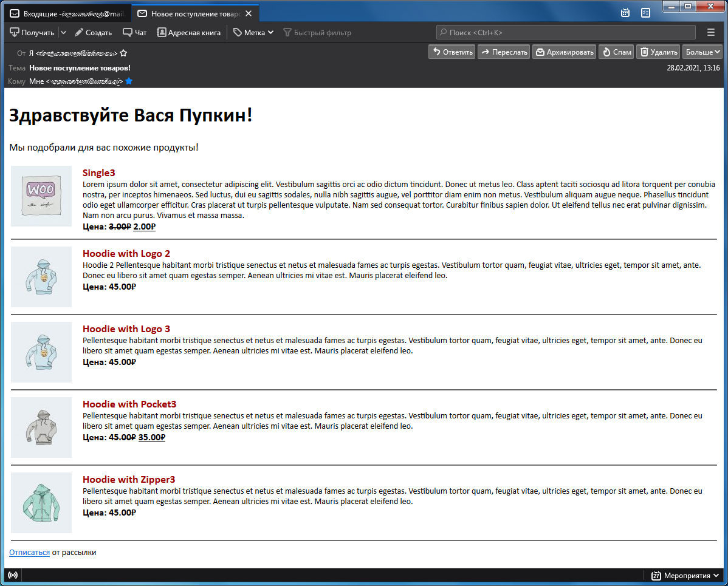Click the Ответить reply button

coord(452,52)
